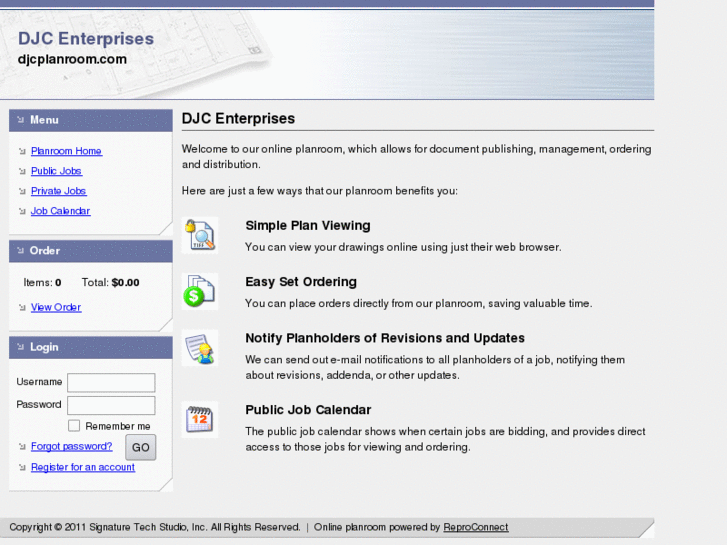This screenshot has width=727, height=545.
Task: Click the bullet arrow beside Private Jobs
Action: [22, 191]
